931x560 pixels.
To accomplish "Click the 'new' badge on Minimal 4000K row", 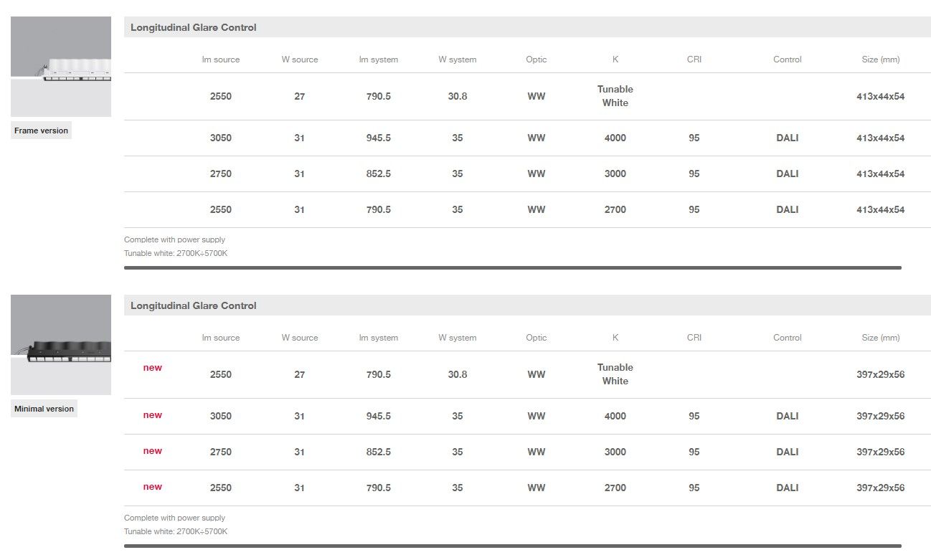I will point(152,415).
